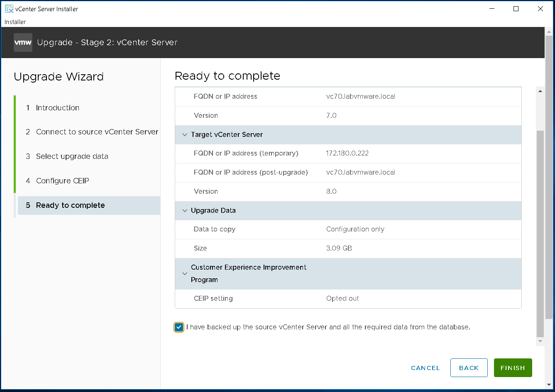This screenshot has height=392, width=555.
Task: Click the vertical scrollbar thumb
Action: pos(540,234)
